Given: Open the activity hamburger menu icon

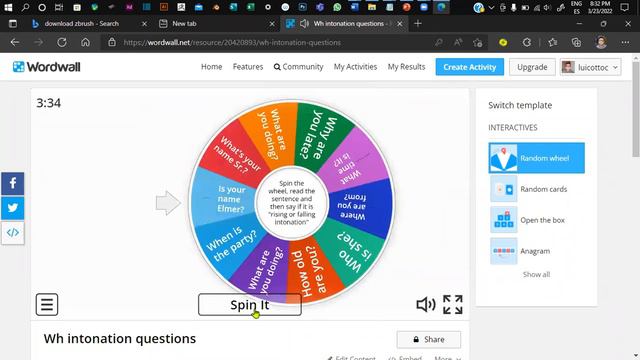Looking at the screenshot, I should [x=47, y=304].
